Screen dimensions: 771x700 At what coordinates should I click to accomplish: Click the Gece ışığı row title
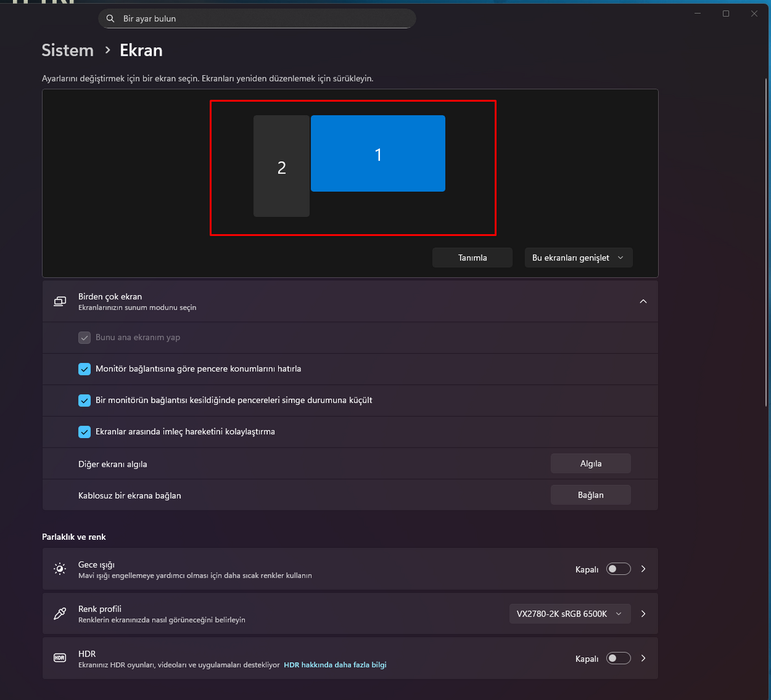coord(97,565)
